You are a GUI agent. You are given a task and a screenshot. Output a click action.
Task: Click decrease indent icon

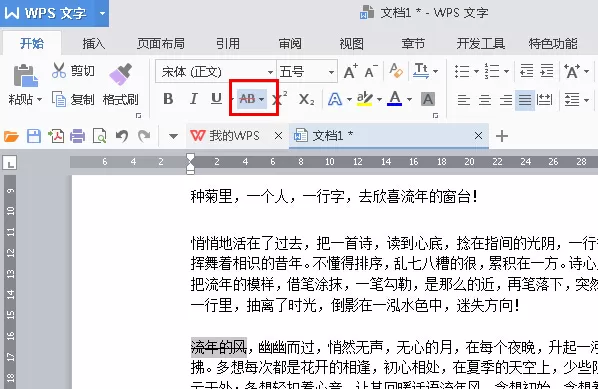point(527,71)
